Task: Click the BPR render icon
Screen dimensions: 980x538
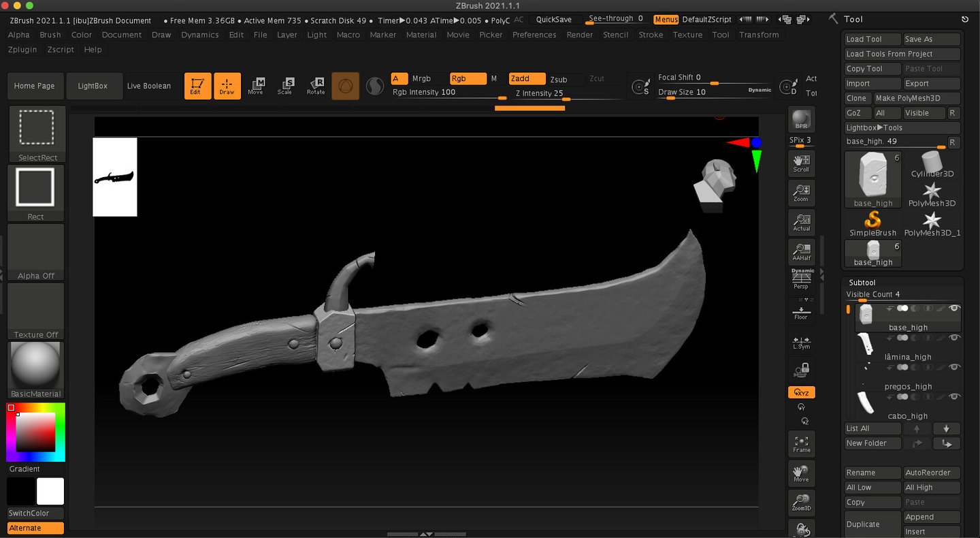Action: (801, 119)
